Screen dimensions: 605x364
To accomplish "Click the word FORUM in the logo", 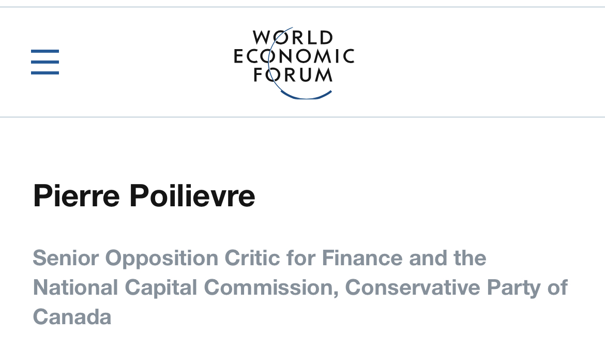I will [x=293, y=75].
